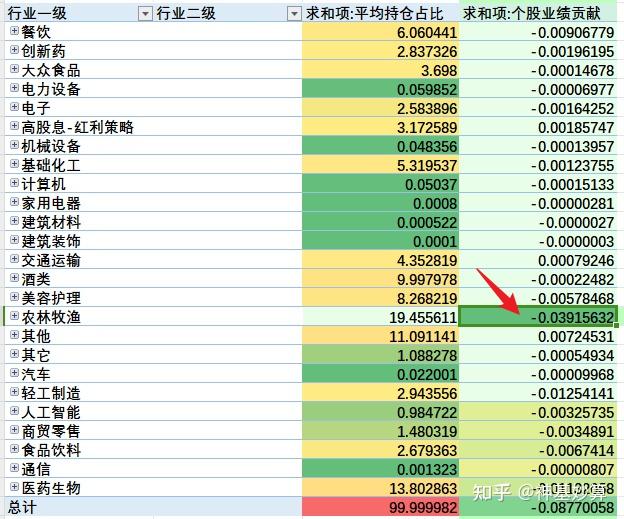
Task: Select the 求和项:个股业绩贡献 header cell
Action: click(538, 14)
